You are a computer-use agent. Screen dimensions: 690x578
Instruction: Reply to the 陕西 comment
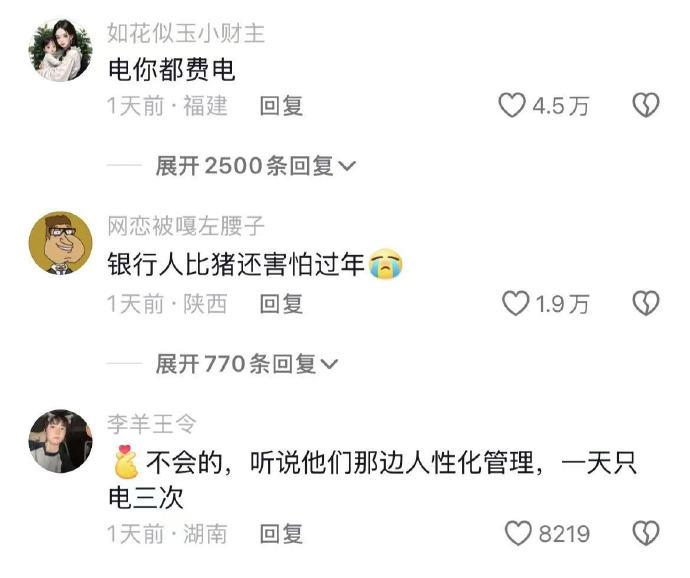pos(281,304)
